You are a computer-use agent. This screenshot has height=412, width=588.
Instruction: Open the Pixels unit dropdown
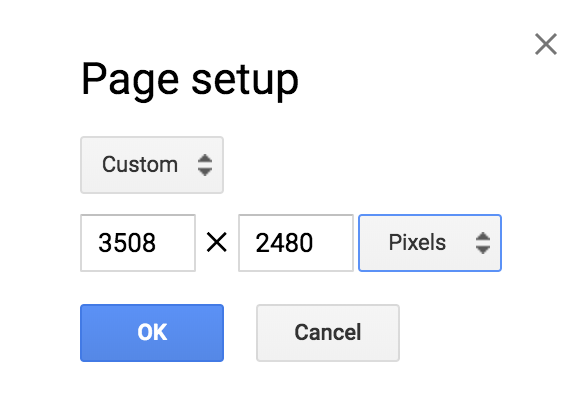(430, 243)
